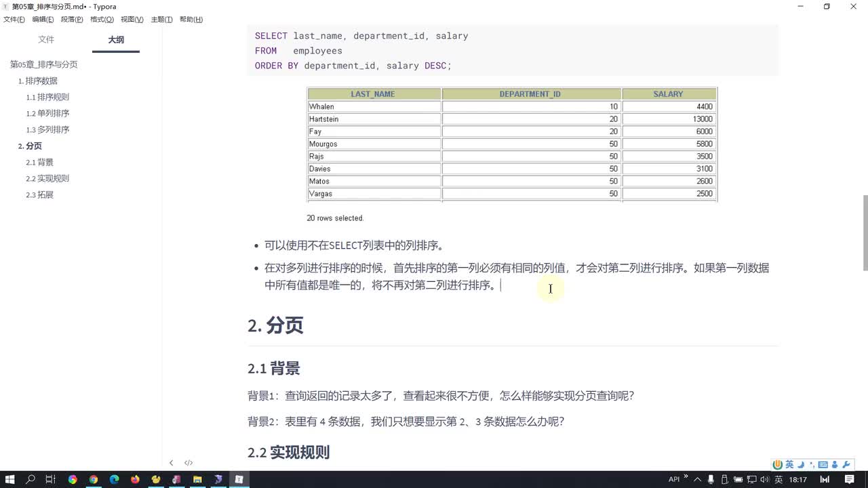This screenshot has height=488, width=868.
Task: Toggle source code mode icon
Action: (189, 463)
